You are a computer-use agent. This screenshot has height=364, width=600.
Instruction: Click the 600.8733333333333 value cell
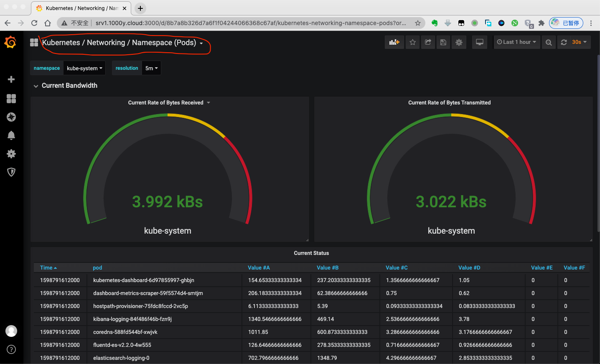346,332
